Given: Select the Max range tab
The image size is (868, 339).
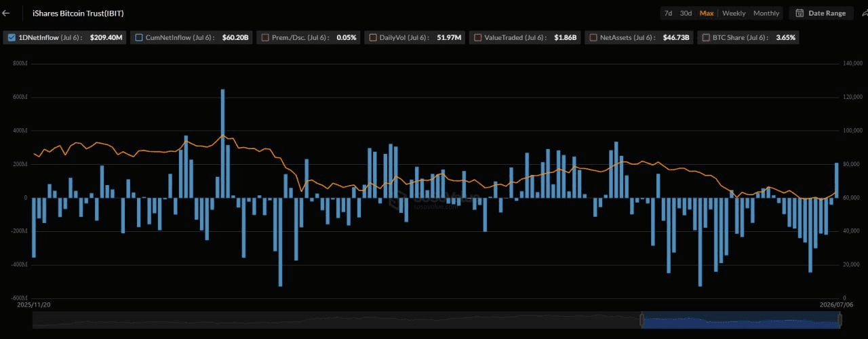Looking at the screenshot, I should 707,13.
